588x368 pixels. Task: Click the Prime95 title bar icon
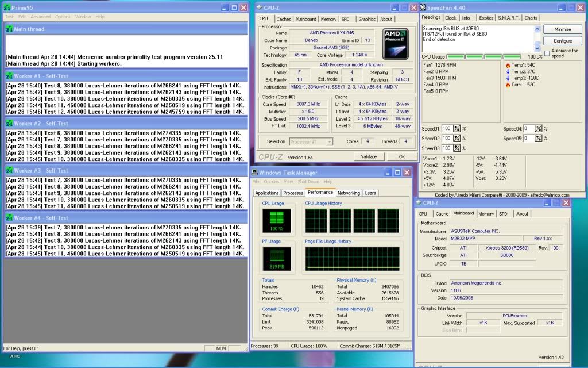click(x=7, y=8)
